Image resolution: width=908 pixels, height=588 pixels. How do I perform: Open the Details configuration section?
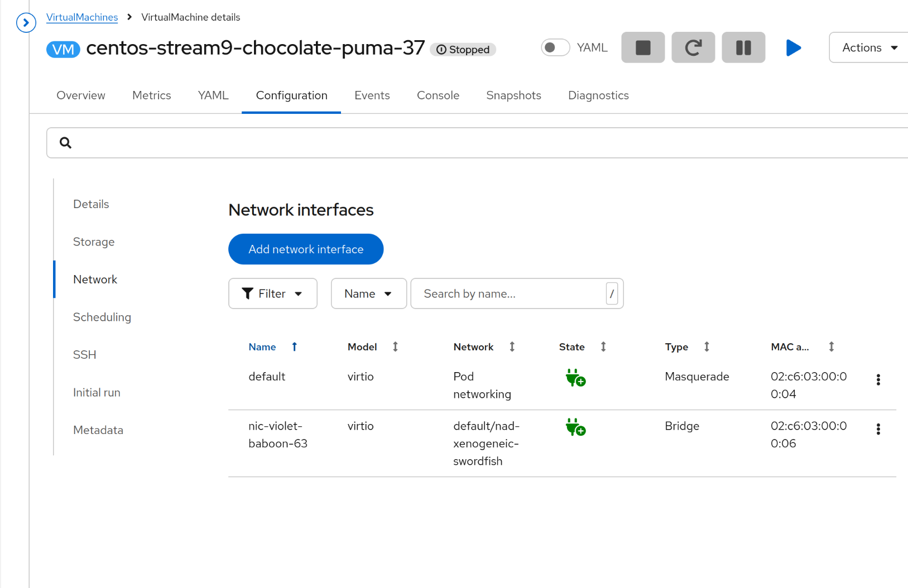click(91, 204)
